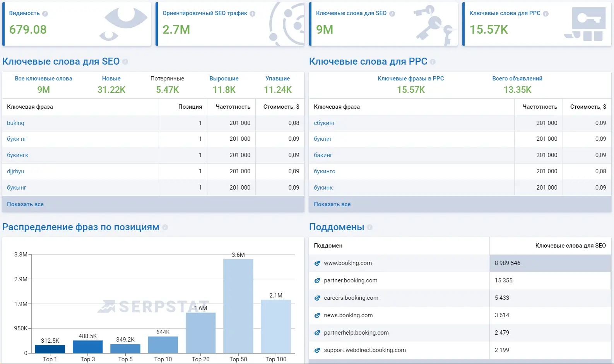The image size is (614, 364).
Task: Click info icon by Распределение фраз по позициям
Action: pos(165,227)
